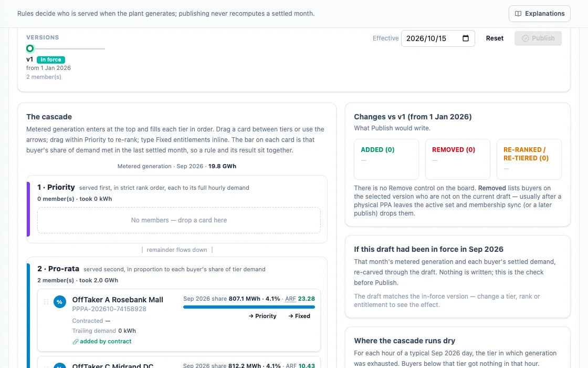The height and width of the screenshot is (368, 588).
Task: Move OffTaker A Rosebank Mall to Fixed tier
Action: pyautogui.click(x=299, y=316)
